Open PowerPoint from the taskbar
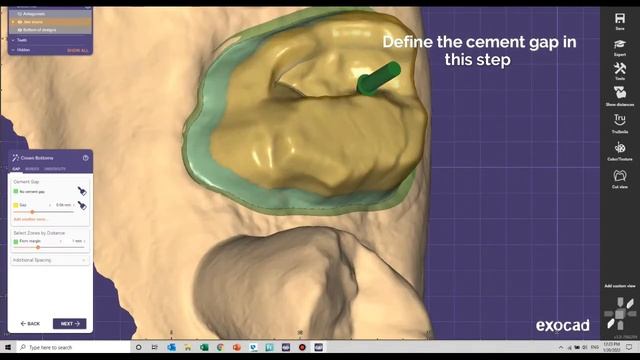This screenshot has height=360, width=640. coord(237,347)
